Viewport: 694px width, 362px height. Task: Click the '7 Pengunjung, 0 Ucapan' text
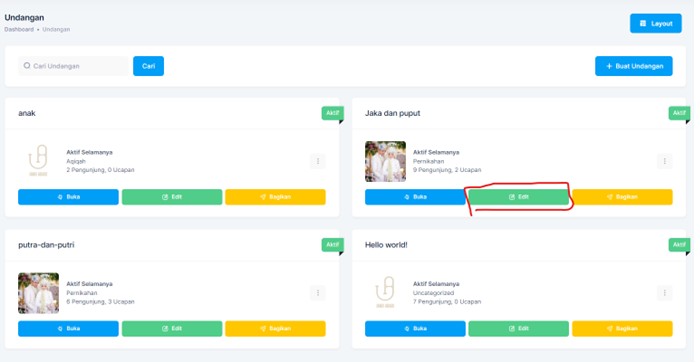click(447, 302)
